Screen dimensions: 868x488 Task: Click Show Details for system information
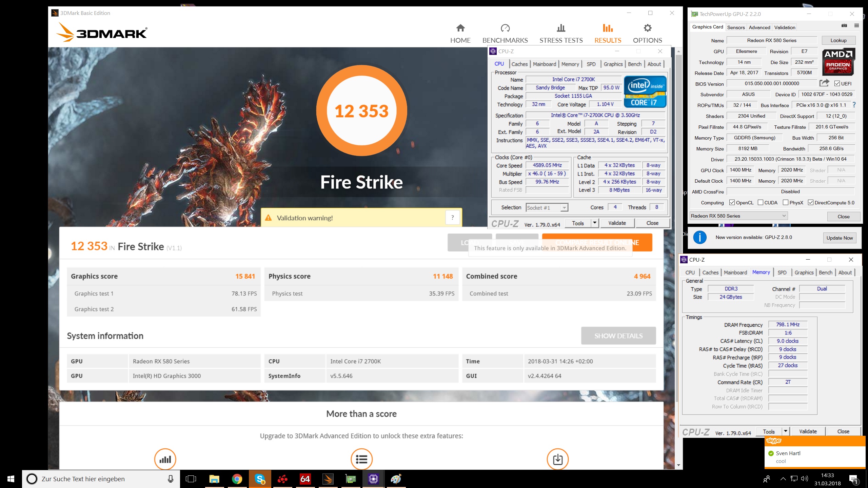click(618, 335)
